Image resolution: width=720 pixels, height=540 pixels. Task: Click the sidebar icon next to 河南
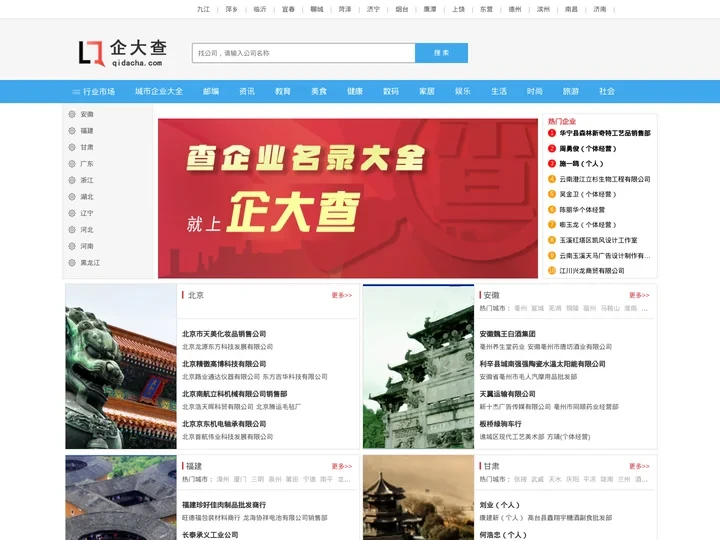(72, 247)
